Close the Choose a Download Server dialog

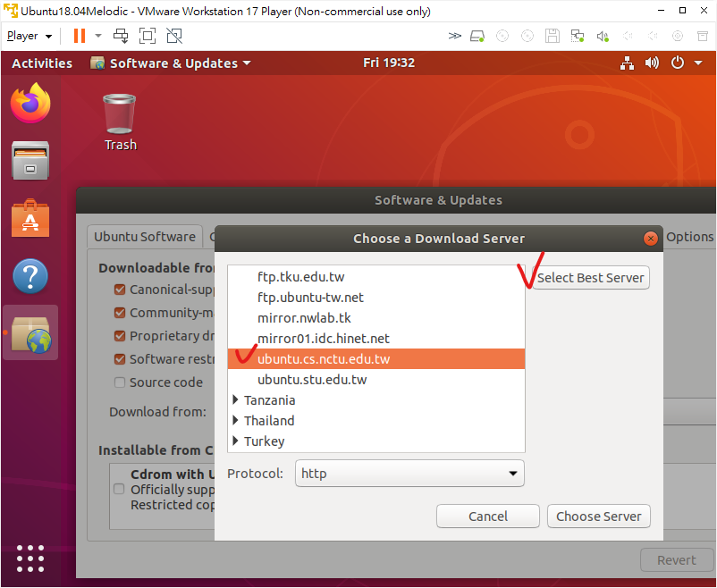650,239
